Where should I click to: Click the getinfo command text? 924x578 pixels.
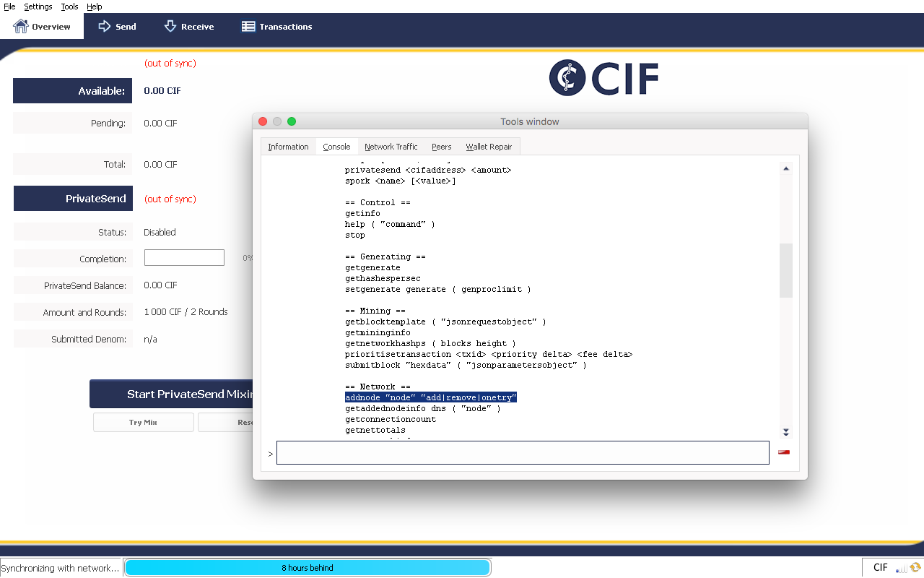pyautogui.click(x=362, y=213)
